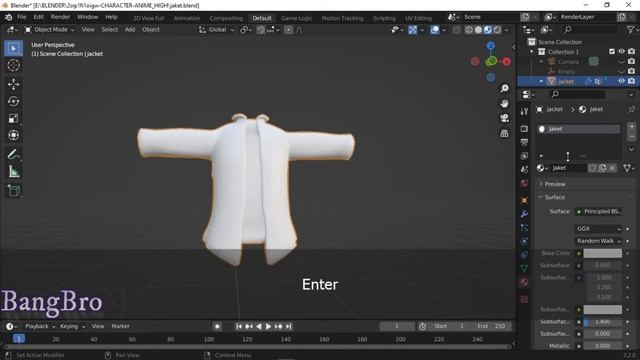Viewport: 640px width, 360px height.
Task: Toggle camera view in viewport
Action: 504,118
